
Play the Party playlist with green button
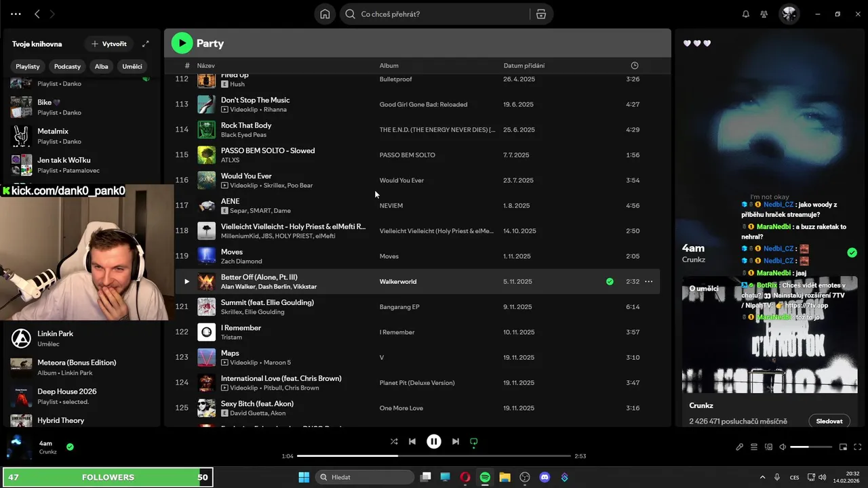[182, 43]
